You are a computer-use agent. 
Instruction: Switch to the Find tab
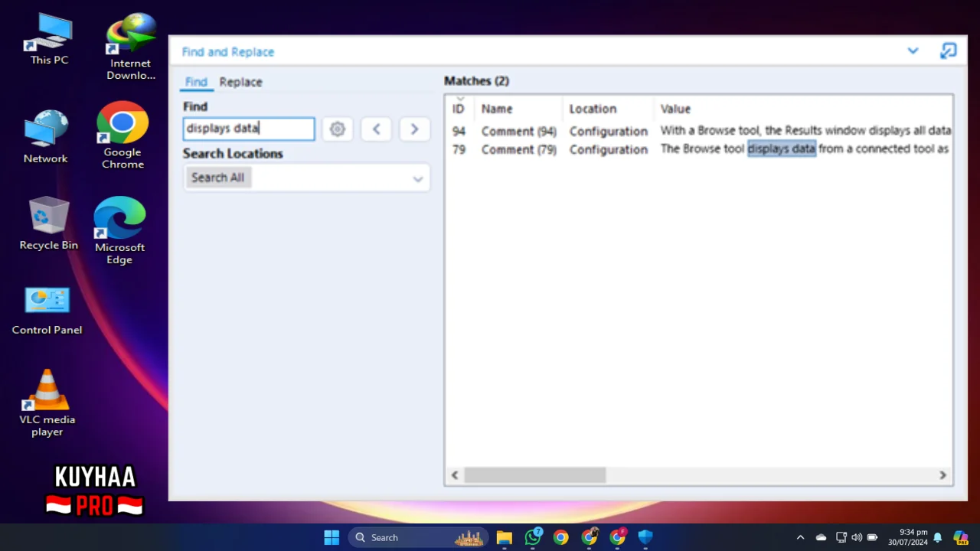coord(196,82)
